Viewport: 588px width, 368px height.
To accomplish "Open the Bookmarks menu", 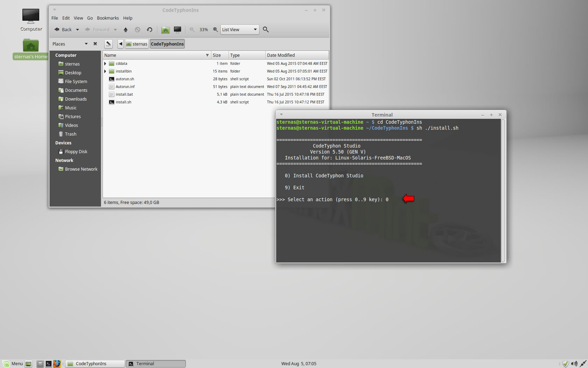I will 108,18.
